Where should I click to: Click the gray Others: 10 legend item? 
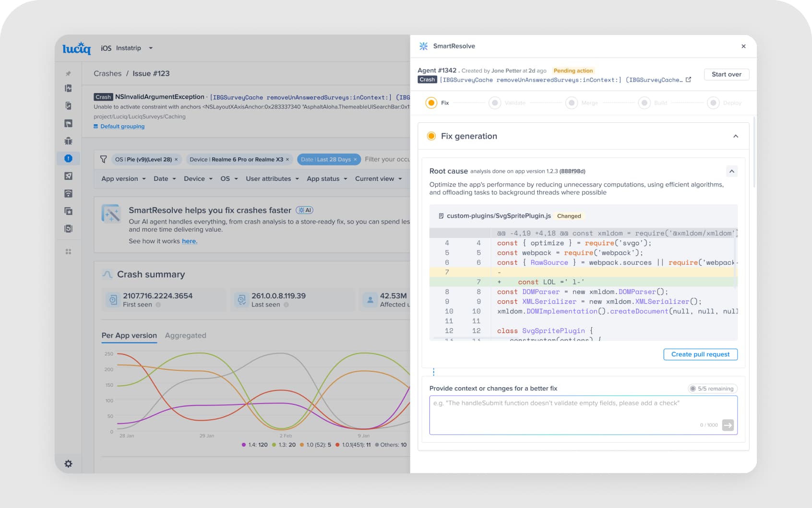(x=391, y=445)
